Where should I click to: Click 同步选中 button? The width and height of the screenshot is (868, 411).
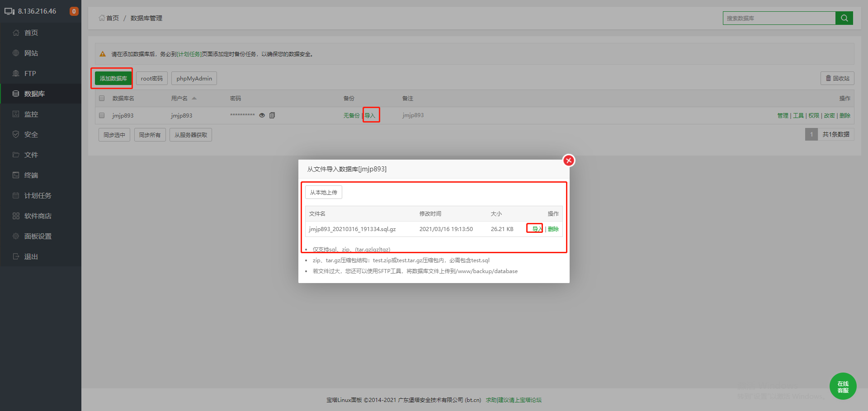[x=114, y=135]
